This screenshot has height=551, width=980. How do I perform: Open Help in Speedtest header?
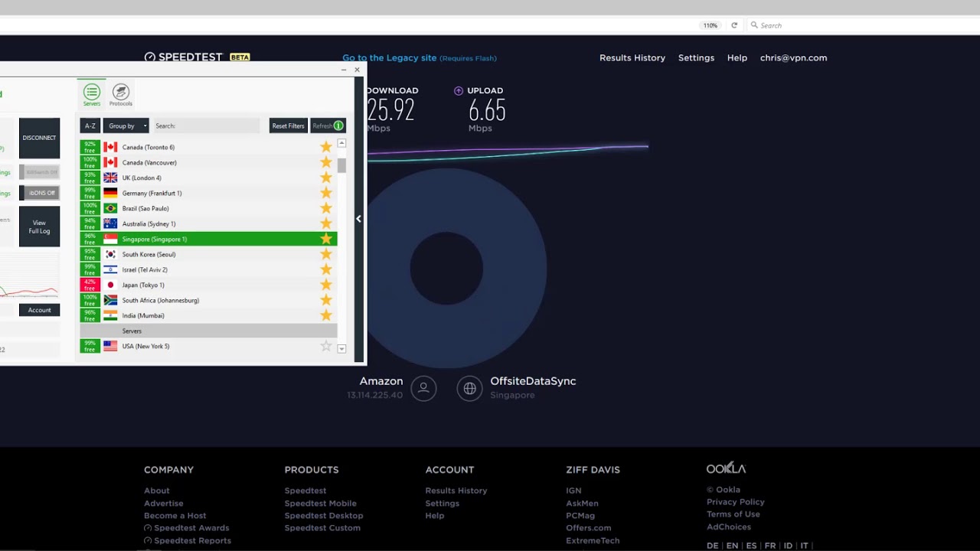pyautogui.click(x=737, y=57)
